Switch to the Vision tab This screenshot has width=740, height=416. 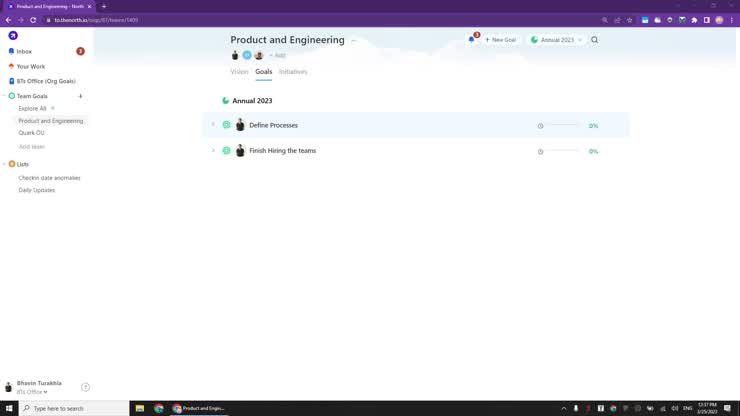pos(239,72)
